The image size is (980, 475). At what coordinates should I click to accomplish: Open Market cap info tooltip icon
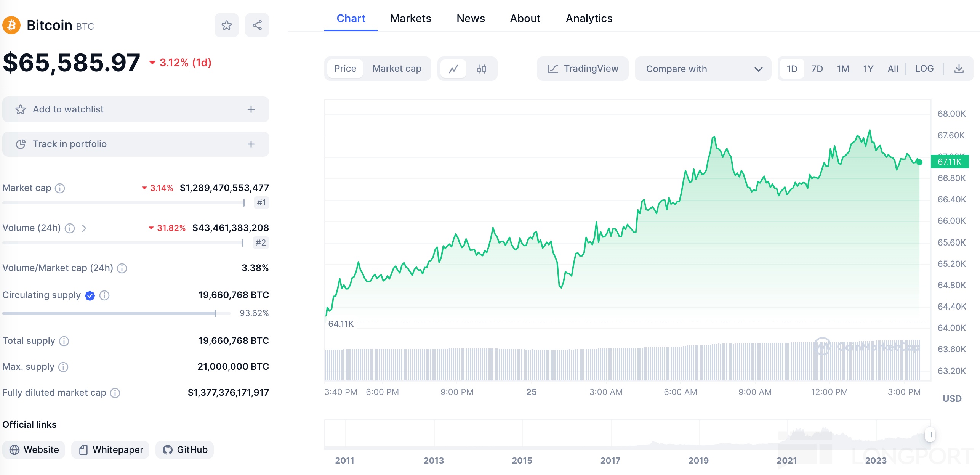point(60,188)
